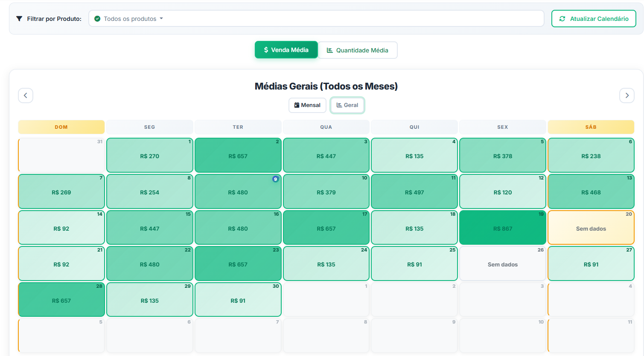Select the Venda Média tab
Viewport: 644px width, 356px height.
click(x=286, y=50)
